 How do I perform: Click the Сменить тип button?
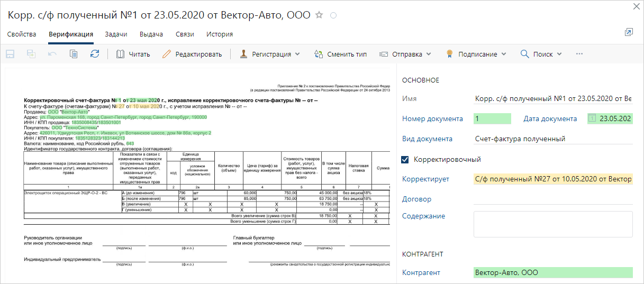340,54
